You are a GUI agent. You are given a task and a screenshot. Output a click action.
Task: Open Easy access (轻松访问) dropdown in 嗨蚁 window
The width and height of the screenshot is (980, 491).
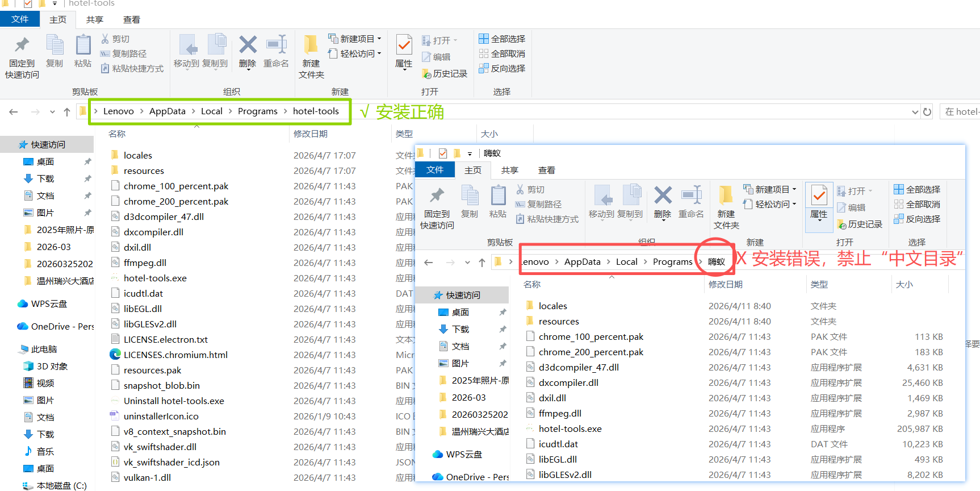(x=770, y=204)
